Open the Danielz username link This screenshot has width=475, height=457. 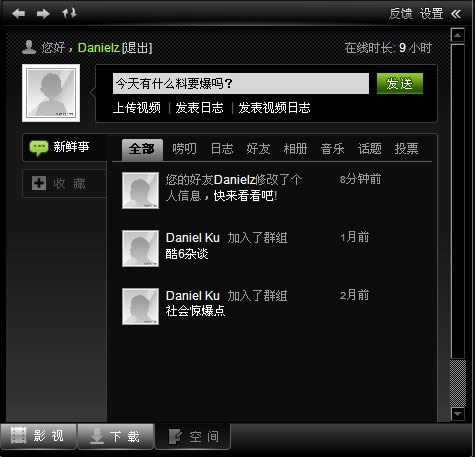click(x=98, y=48)
